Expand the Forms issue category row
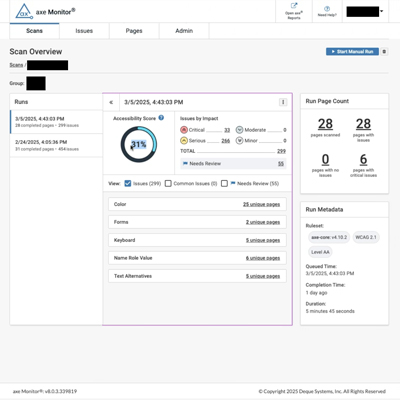 (x=197, y=222)
